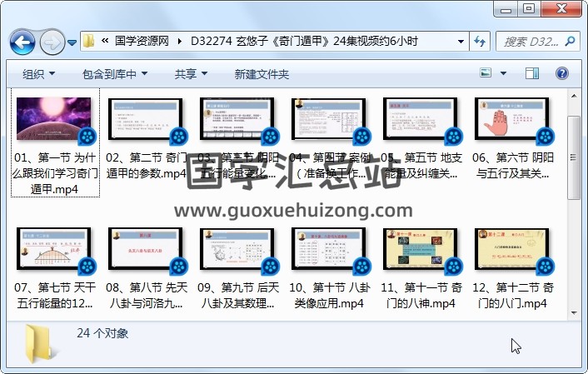Select the 07 第七节 天干 video thumbnail
This screenshot has height=374, width=588.
[53, 249]
